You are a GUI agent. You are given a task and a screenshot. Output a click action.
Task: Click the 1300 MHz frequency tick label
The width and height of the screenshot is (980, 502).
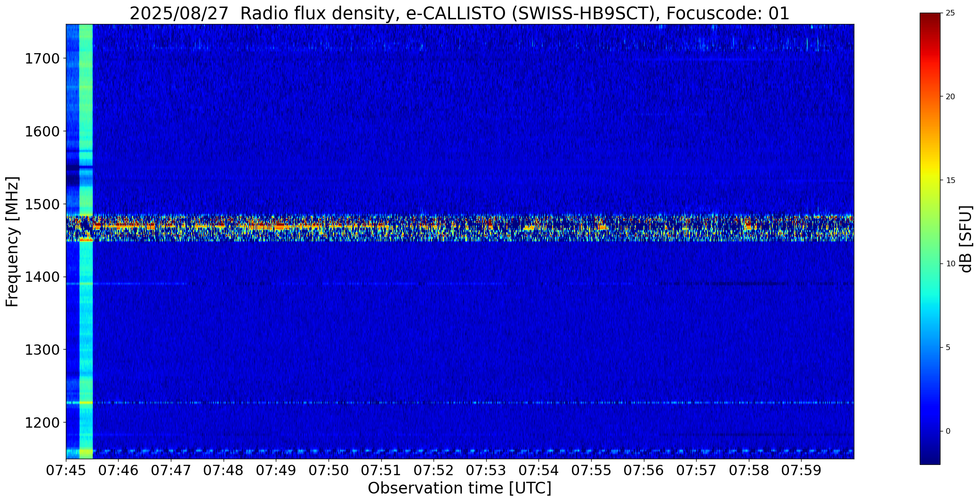click(42, 350)
